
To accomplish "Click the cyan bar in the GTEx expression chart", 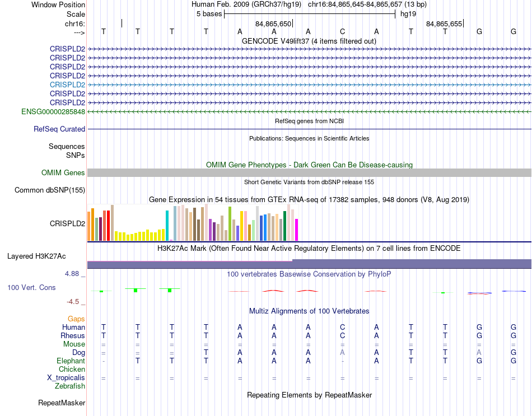I will [167, 226].
